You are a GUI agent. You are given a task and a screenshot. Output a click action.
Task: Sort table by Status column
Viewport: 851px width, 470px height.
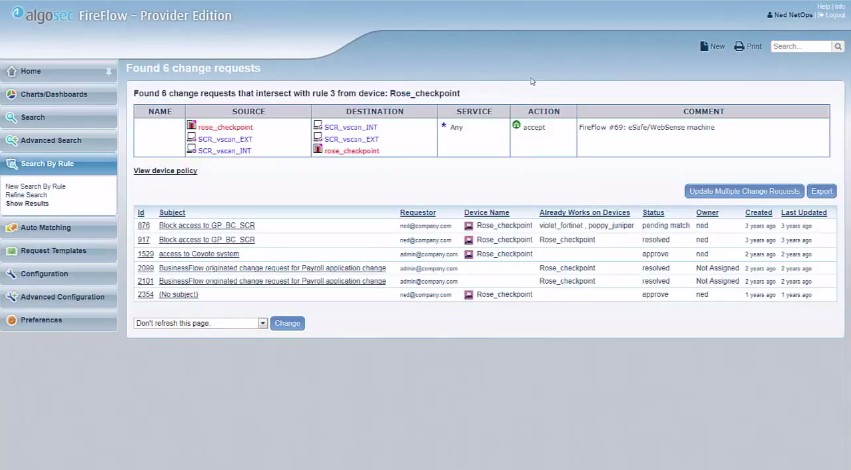click(x=653, y=213)
